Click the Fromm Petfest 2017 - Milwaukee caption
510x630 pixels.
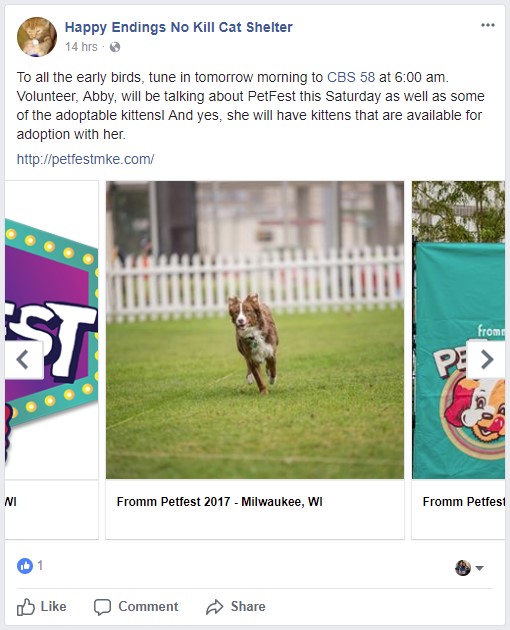click(219, 502)
